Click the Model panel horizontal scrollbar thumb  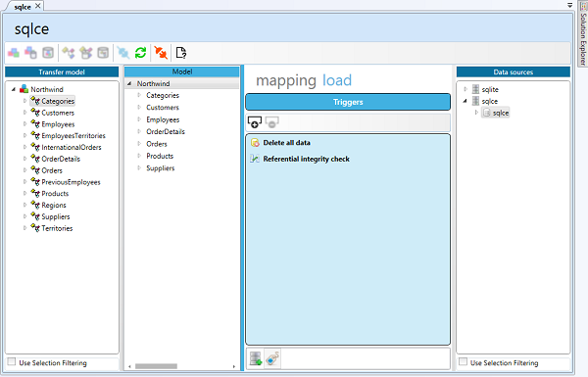point(156,366)
